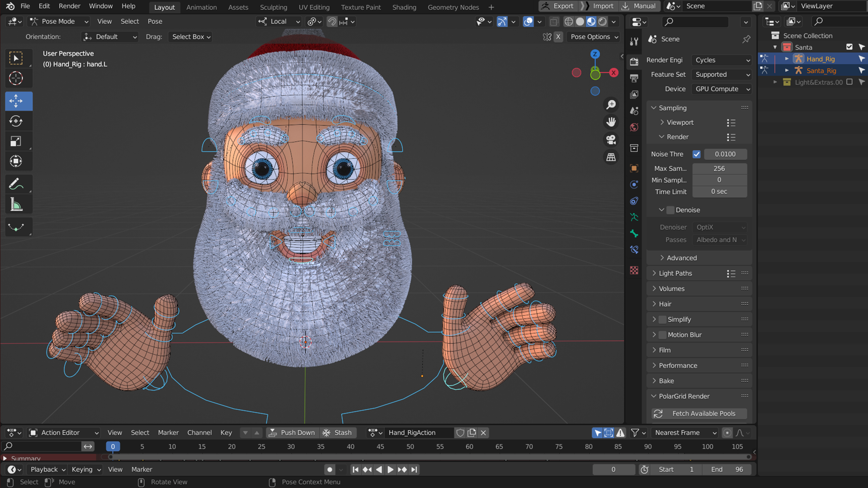Select the Select Box tool icon
The height and width of the screenshot is (488, 868).
[x=16, y=58]
